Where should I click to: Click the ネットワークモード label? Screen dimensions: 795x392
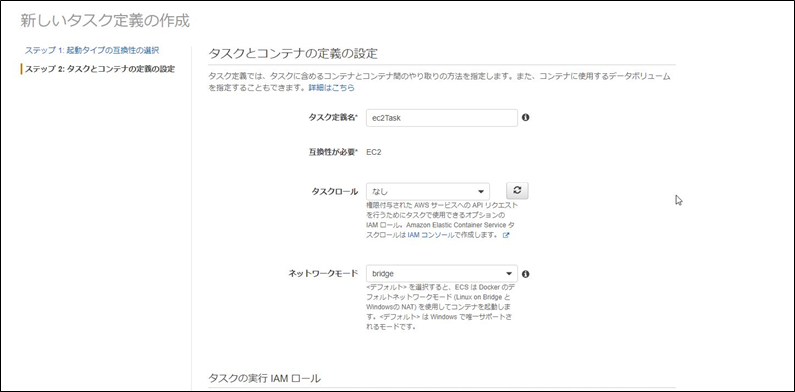(323, 273)
